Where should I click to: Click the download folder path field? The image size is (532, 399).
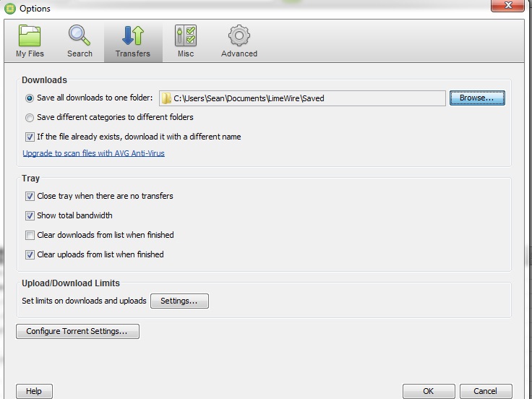[x=304, y=98]
